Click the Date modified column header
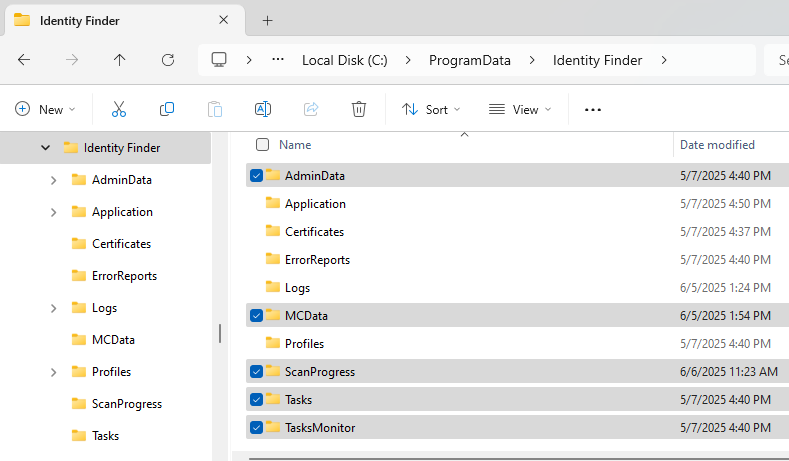 pos(717,145)
